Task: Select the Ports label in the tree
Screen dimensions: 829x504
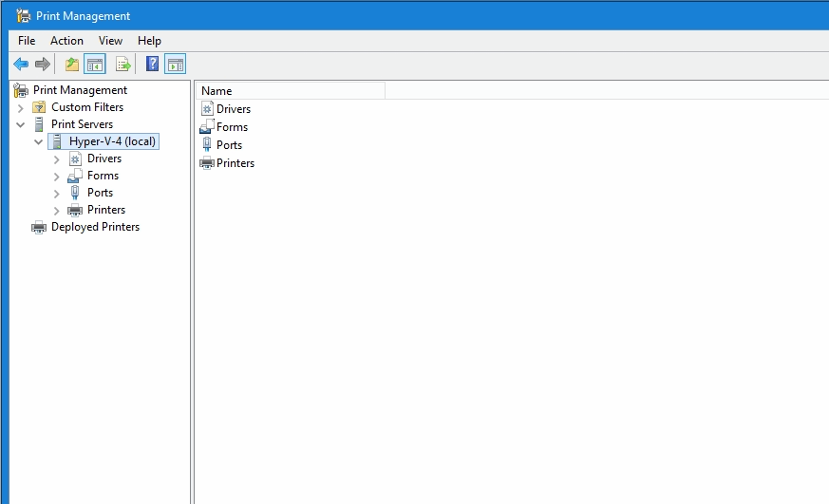Action: click(100, 193)
